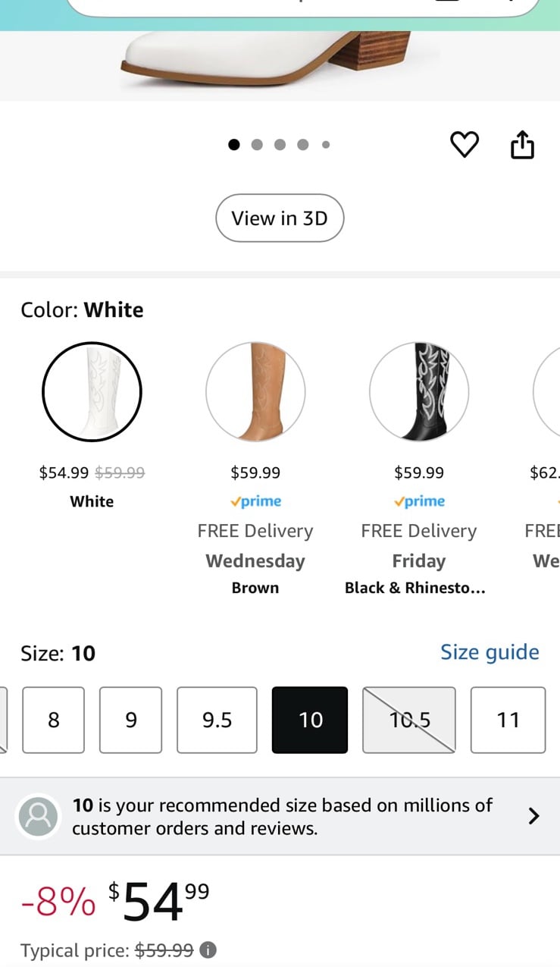The width and height of the screenshot is (560, 967).
Task: Select size 9
Action: click(x=131, y=720)
